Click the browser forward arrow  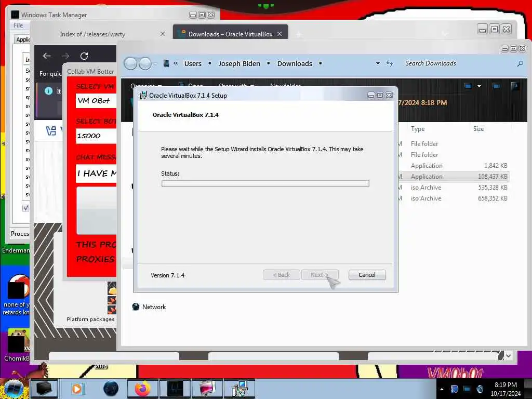[66, 56]
